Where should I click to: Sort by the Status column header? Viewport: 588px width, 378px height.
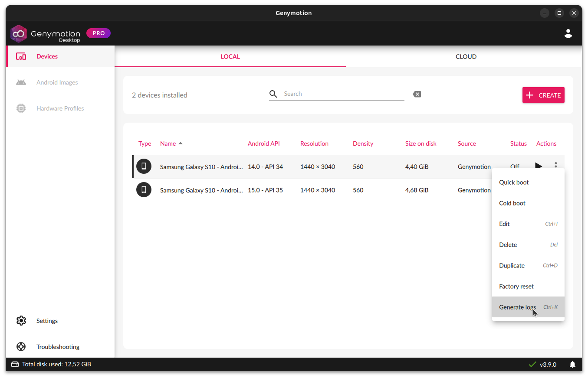tap(519, 143)
